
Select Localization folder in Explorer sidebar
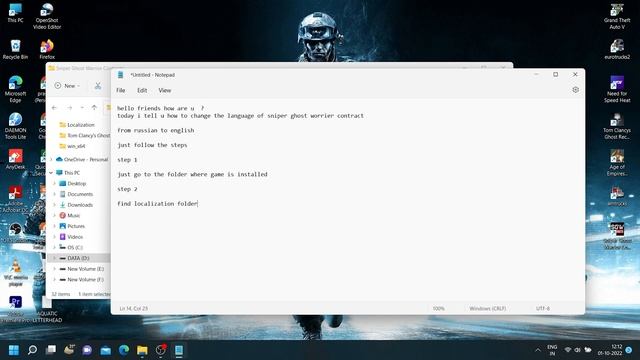77,125
